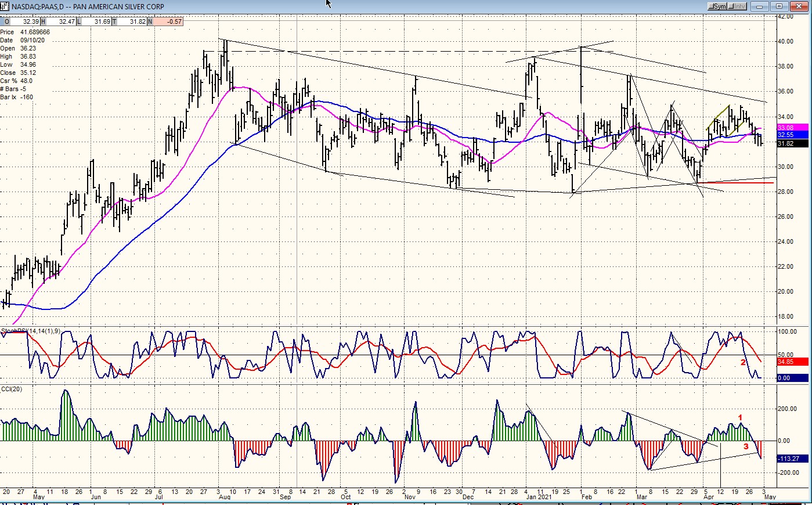Maximize the chart window

779,6
